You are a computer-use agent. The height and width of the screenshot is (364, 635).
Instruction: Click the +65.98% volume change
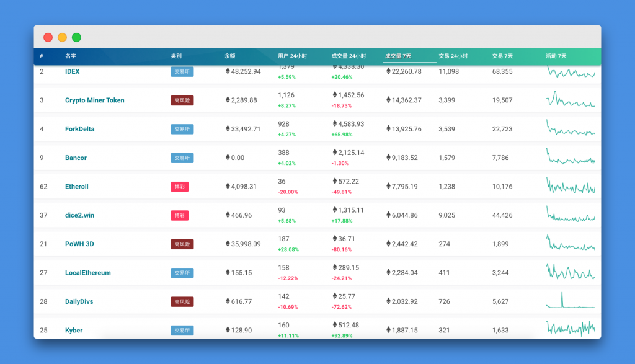(342, 135)
